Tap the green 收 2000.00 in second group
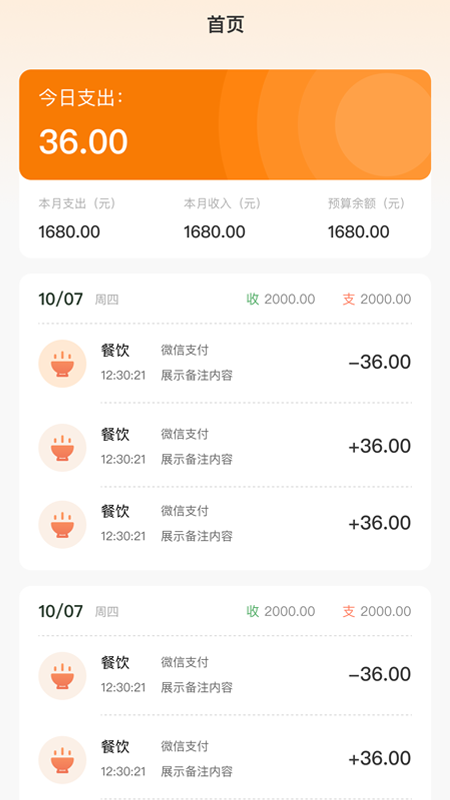 pos(281,612)
